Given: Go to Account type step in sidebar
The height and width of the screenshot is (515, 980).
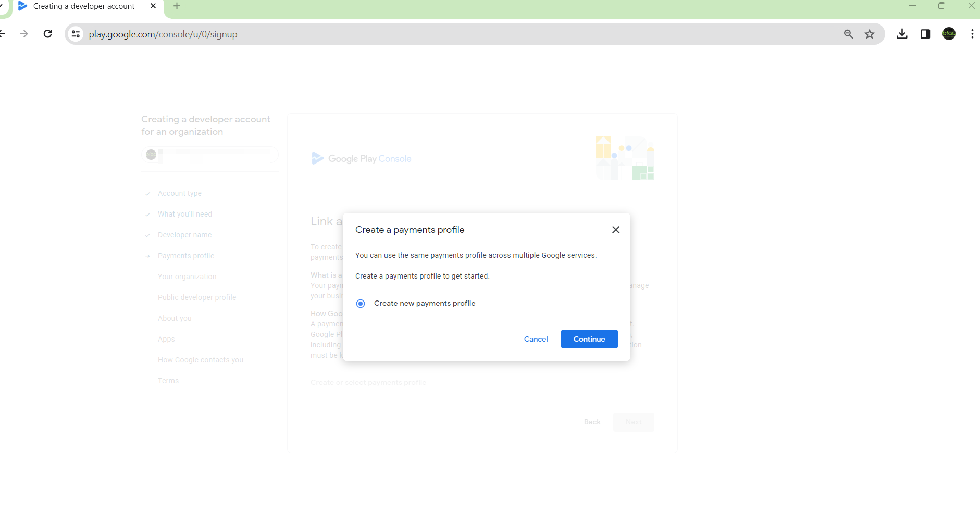Looking at the screenshot, I should click(x=180, y=193).
